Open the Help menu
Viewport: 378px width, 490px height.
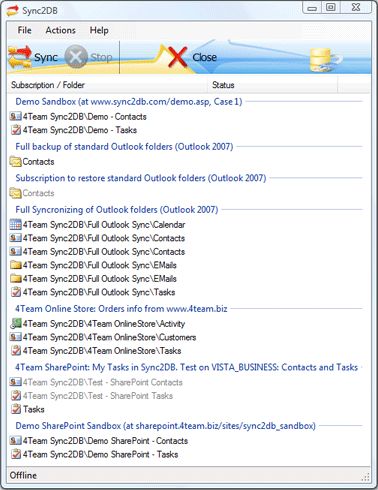pyautogui.click(x=99, y=30)
